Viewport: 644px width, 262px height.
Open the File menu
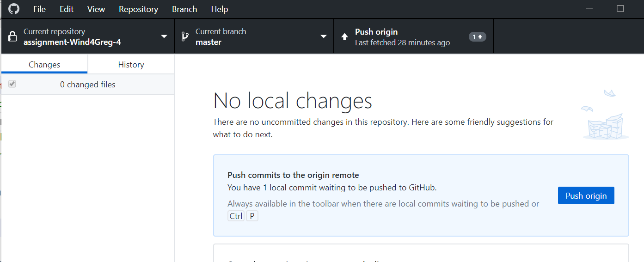pos(39,9)
